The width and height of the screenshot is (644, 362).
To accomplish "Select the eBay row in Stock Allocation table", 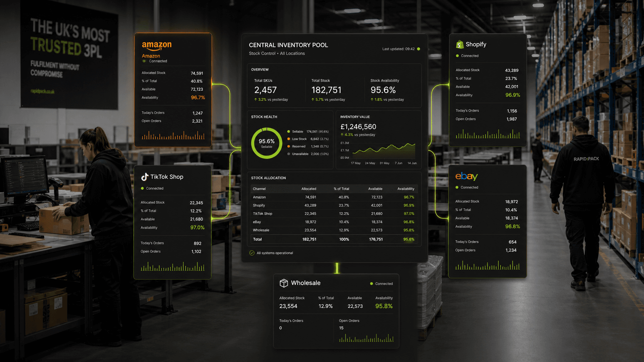I will pyautogui.click(x=334, y=222).
